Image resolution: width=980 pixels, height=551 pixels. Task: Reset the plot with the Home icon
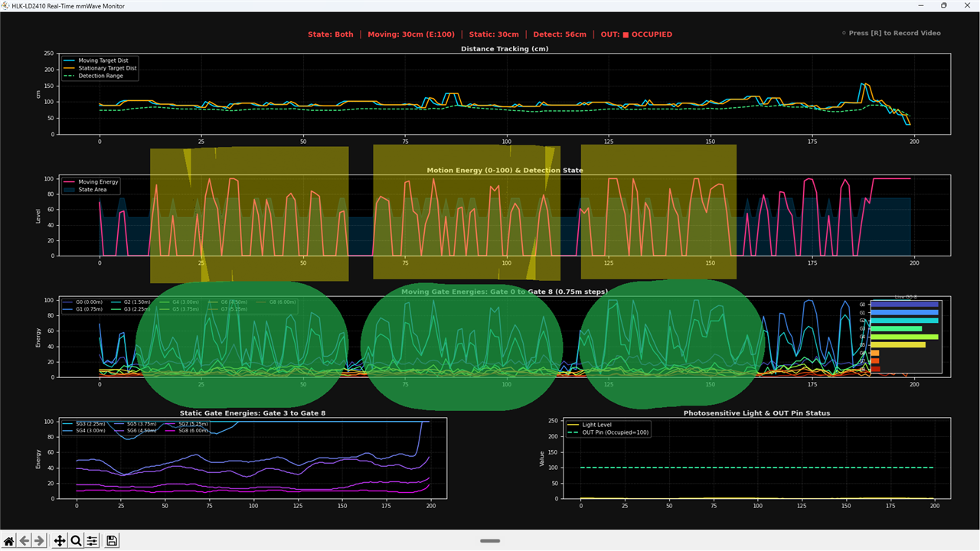(x=9, y=541)
